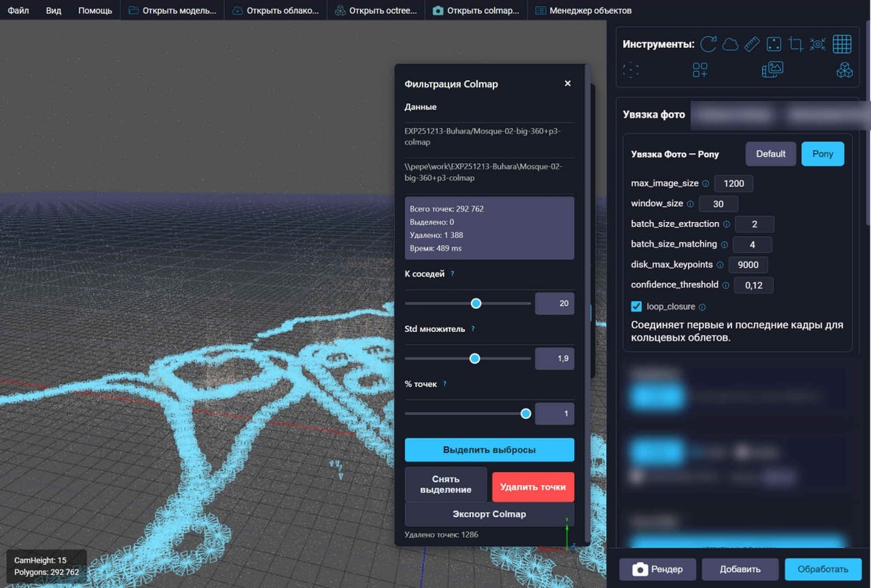Select the Pony preset button

822,154
